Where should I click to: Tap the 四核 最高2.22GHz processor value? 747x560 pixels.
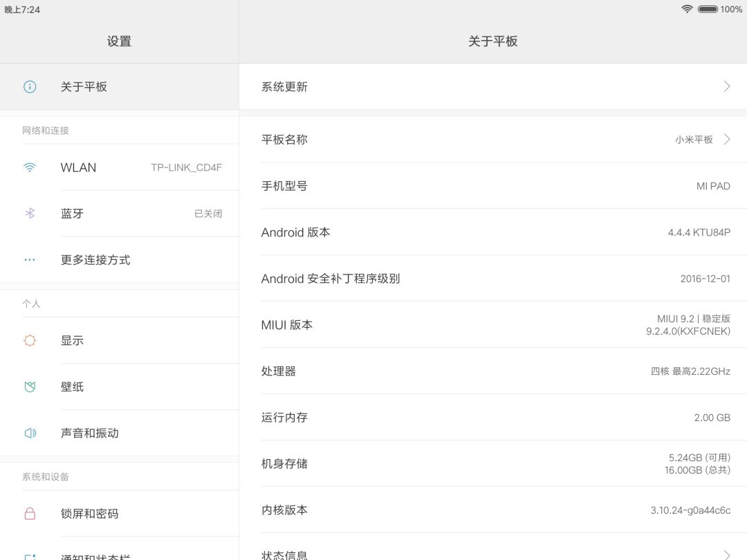point(690,371)
